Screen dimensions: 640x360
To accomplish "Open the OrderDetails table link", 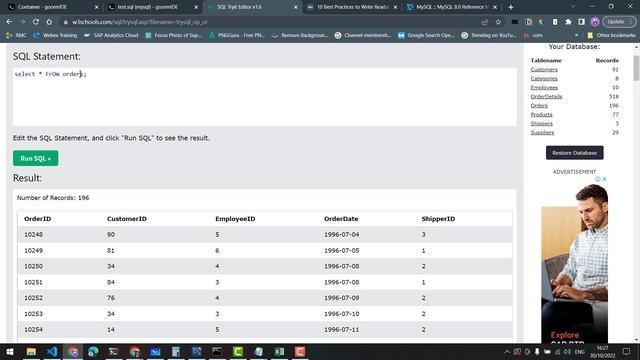I will (547, 97).
